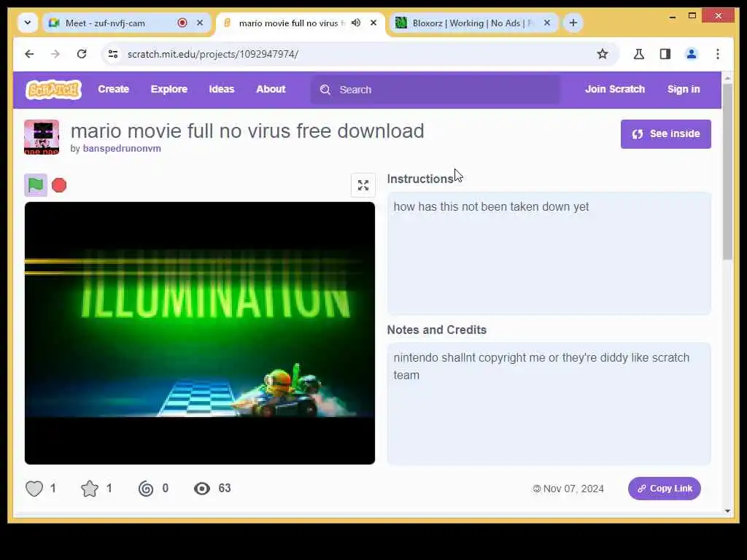
Task: Click the scrollbar down arrow
Action: (x=727, y=510)
